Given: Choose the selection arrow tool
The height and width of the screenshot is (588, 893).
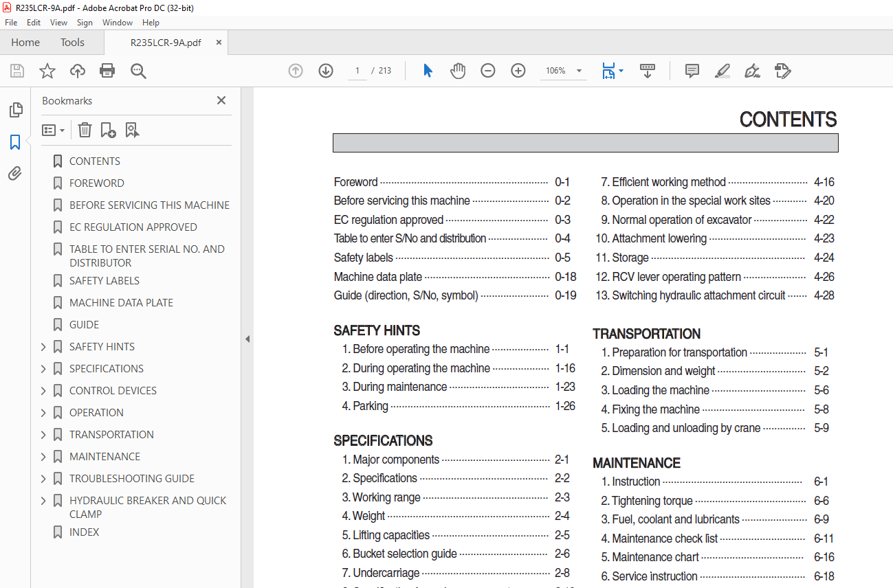Looking at the screenshot, I should (x=428, y=71).
